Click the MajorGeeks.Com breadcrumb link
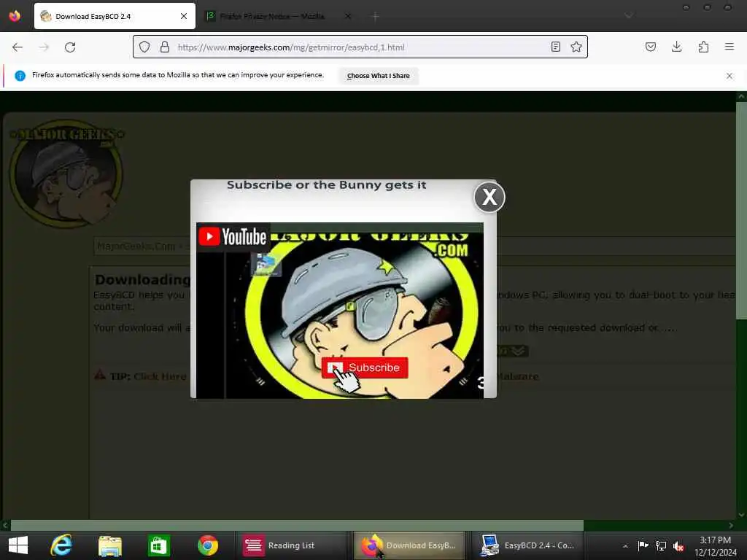 pyautogui.click(x=136, y=246)
